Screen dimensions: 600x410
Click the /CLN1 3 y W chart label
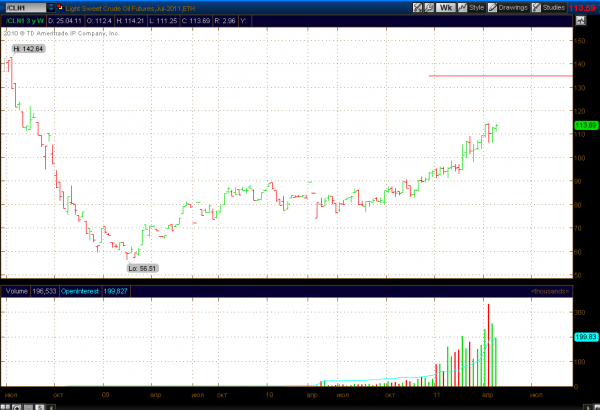(x=25, y=21)
